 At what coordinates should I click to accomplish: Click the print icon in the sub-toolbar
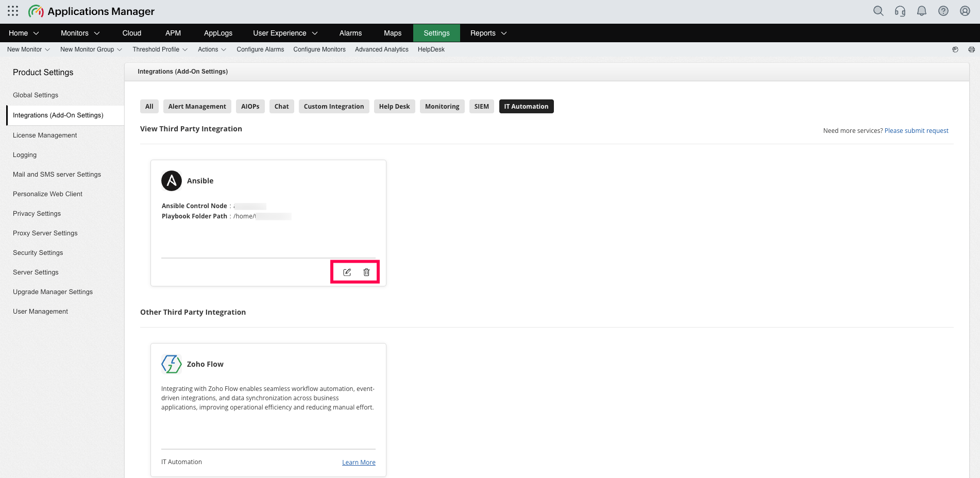pyautogui.click(x=971, y=49)
